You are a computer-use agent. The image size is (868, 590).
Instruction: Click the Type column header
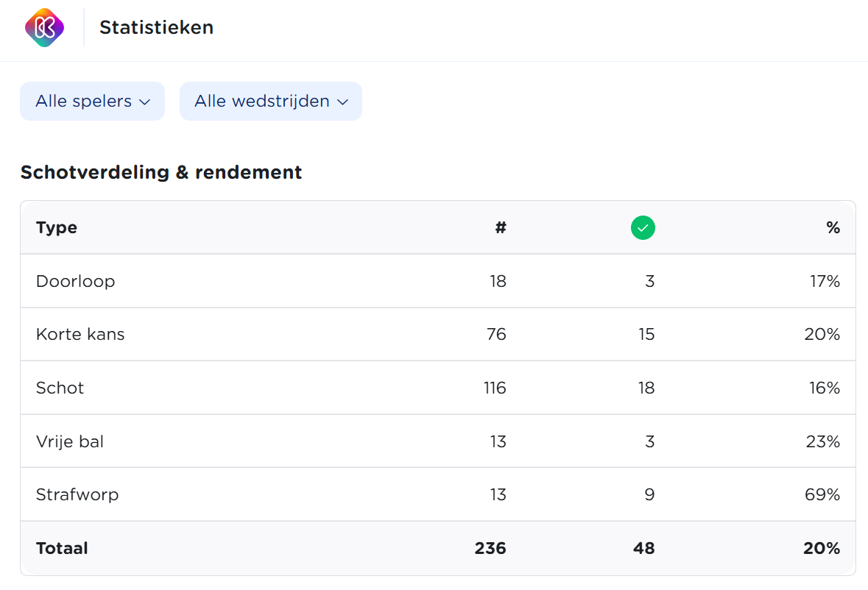tap(56, 227)
